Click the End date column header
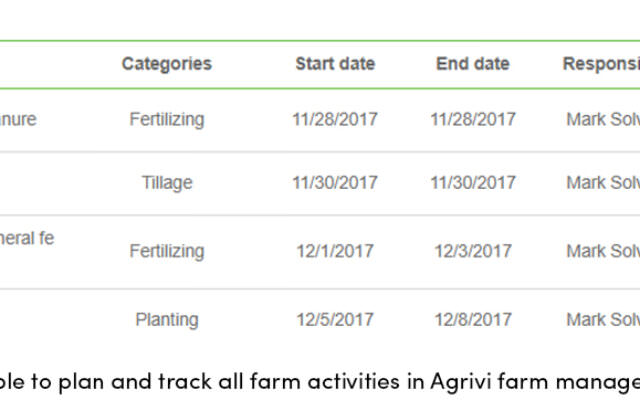Viewport: 640px width, 400px height. [473, 64]
